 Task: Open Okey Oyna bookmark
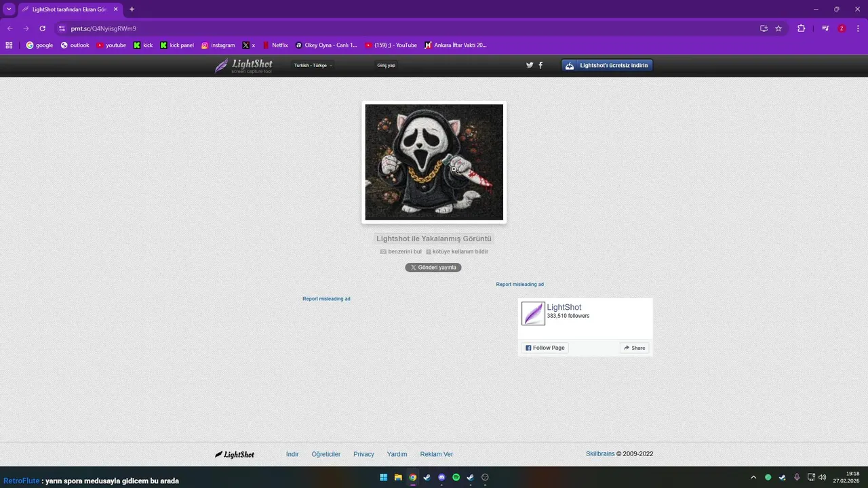pyautogui.click(x=326, y=45)
